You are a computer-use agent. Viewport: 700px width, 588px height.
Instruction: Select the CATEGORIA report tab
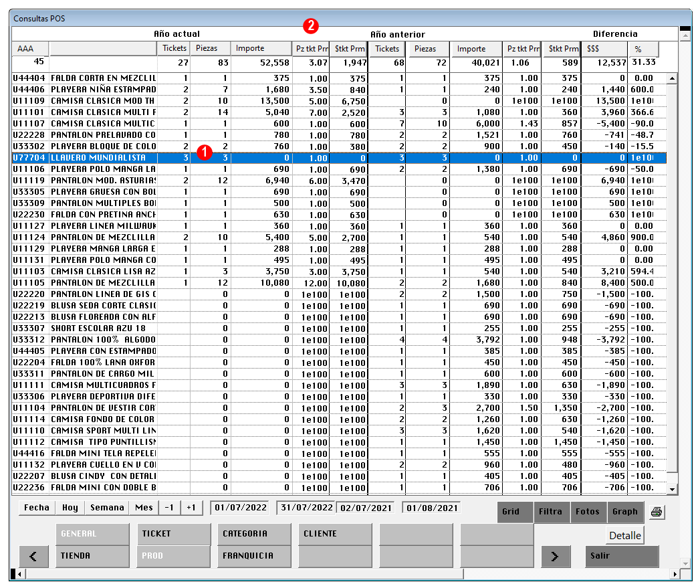[x=255, y=534]
